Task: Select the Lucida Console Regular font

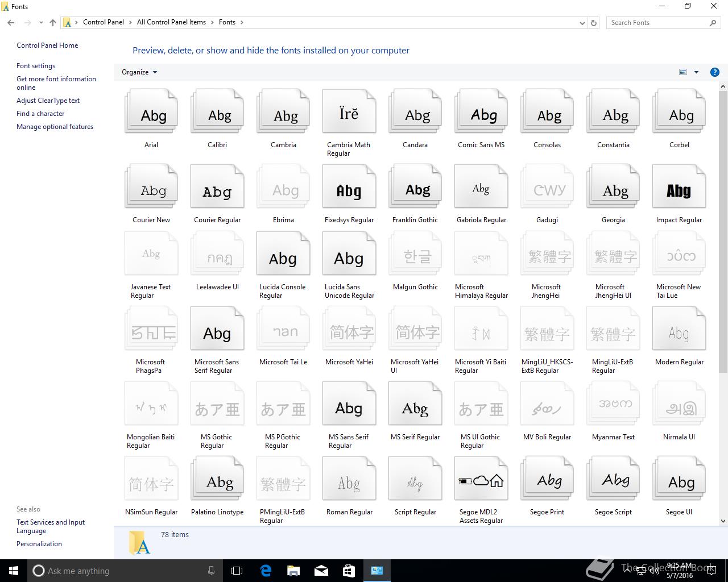Action: [x=283, y=253]
